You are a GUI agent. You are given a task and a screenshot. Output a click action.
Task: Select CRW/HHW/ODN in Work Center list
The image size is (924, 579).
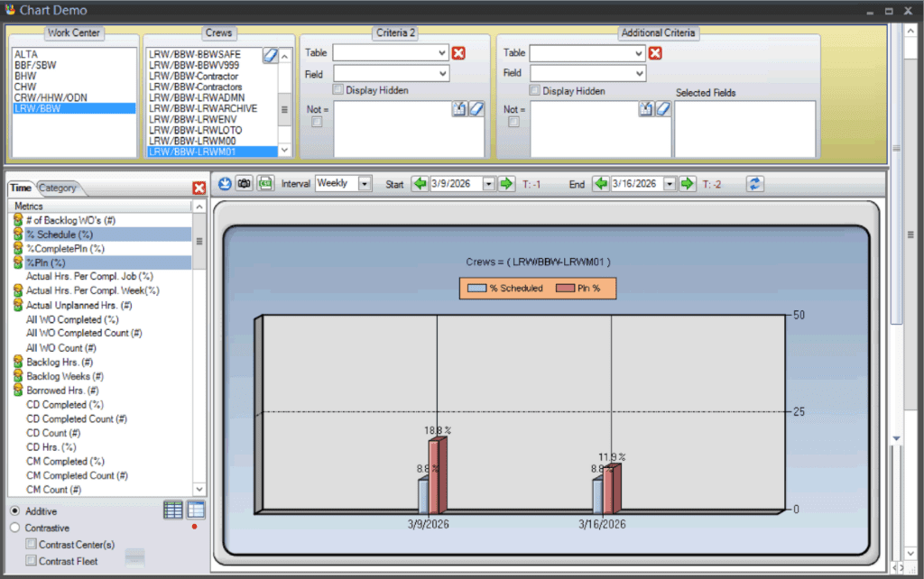coord(51,97)
